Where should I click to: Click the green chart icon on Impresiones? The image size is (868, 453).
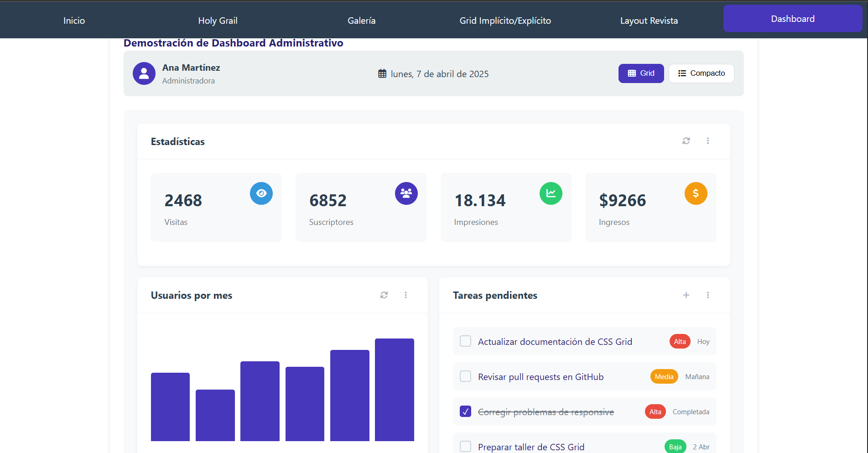point(551,193)
